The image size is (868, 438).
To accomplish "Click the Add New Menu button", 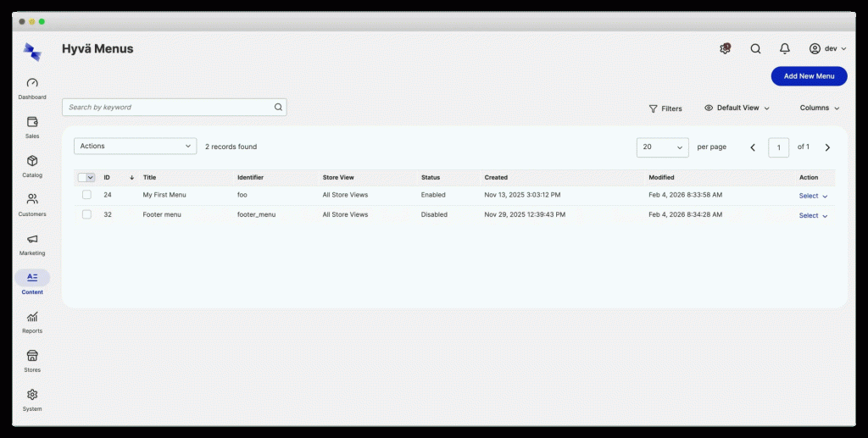I will tap(809, 76).
